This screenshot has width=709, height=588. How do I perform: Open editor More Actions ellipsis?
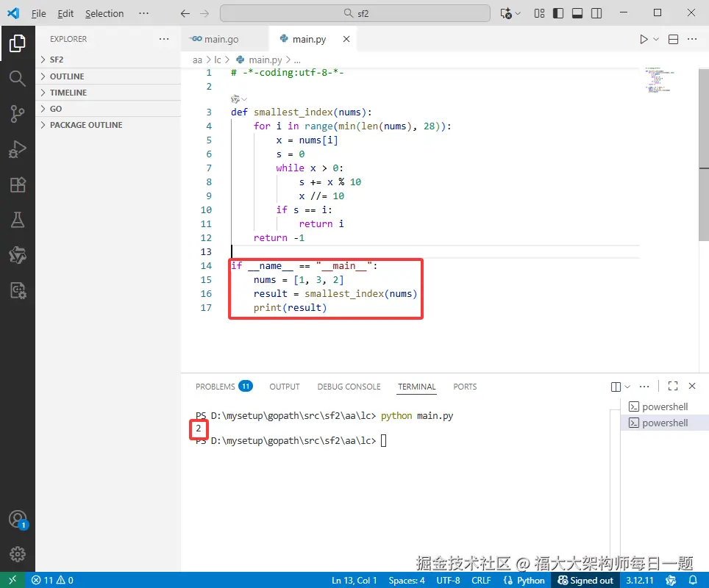pyautogui.click(x=692, y=39)
